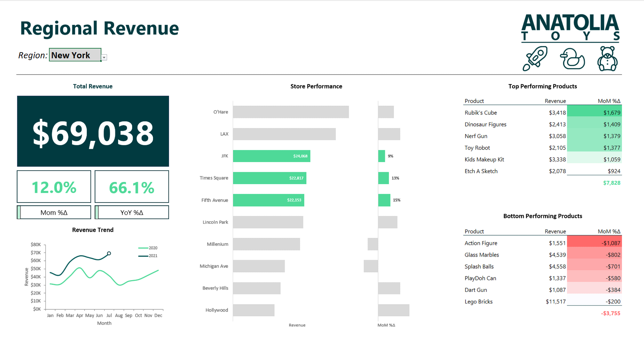
Task: Click the Times Square $22,817 bar
Action: coord(269,178)
